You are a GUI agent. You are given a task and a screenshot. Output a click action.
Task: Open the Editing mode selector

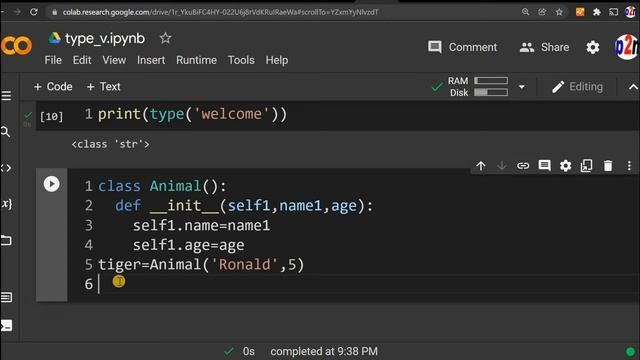pos(577,87)
